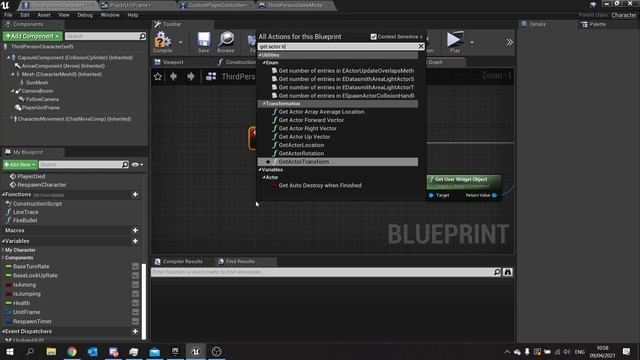This screenshot has height=360, width=640.
Task: Select the CameraBoom component
Action: click(x=37, y=91)
